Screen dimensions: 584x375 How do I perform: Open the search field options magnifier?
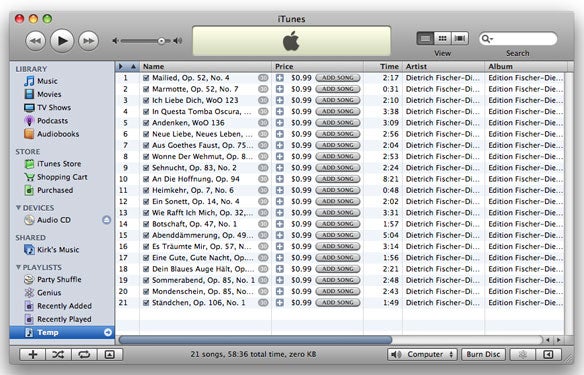(x=487, y=39)
